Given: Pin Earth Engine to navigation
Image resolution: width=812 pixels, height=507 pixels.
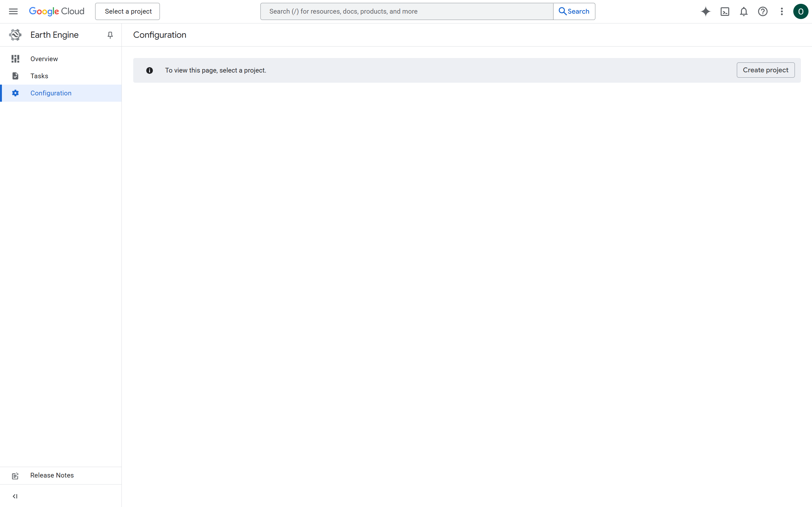Looking at the screenshot, I should (x=110, y=35).
